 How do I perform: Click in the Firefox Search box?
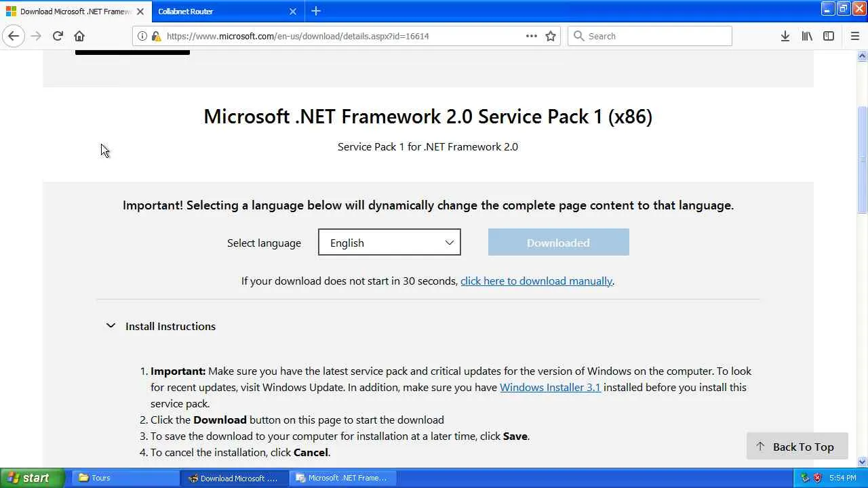[x=651, y=36]
